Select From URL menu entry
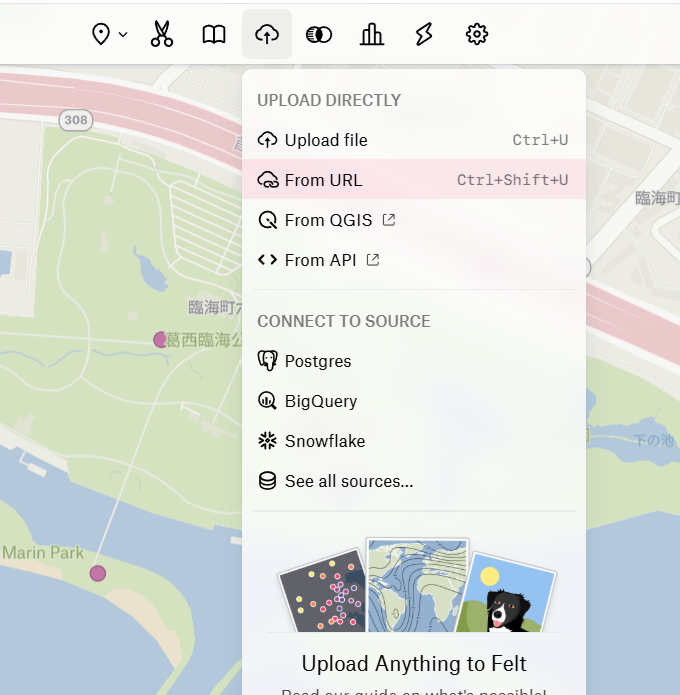 point(414,180)
